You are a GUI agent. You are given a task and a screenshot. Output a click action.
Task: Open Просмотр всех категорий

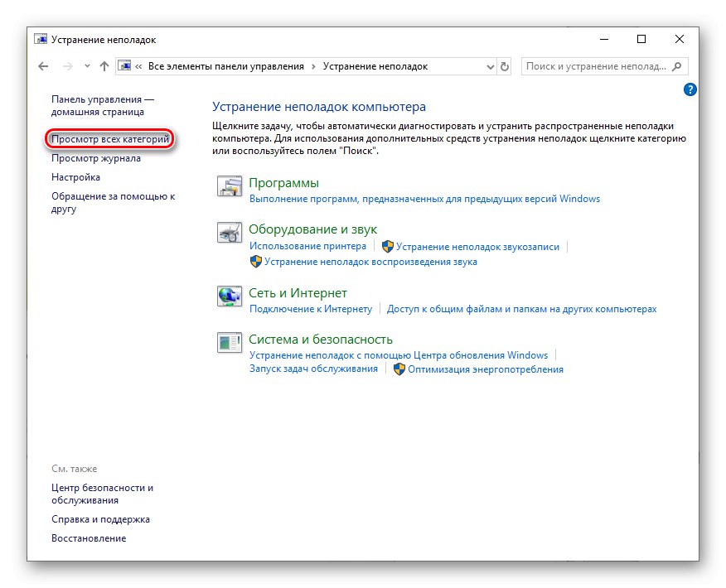pyautogui.click(x=110, y=139)
